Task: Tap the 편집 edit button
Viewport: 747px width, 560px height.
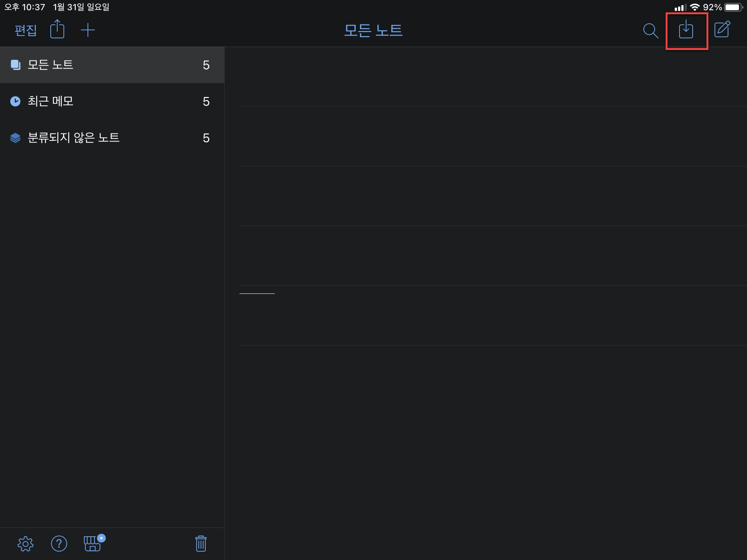Action: 26,30
